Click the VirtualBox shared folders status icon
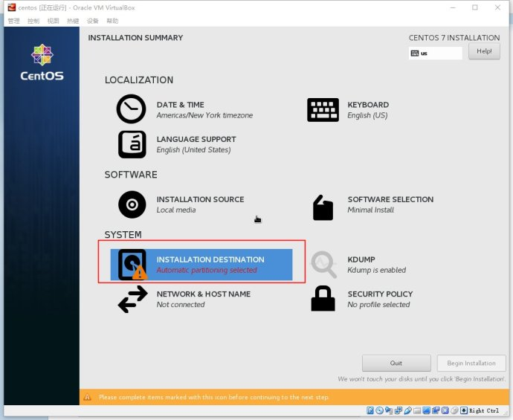 (417, 410)
